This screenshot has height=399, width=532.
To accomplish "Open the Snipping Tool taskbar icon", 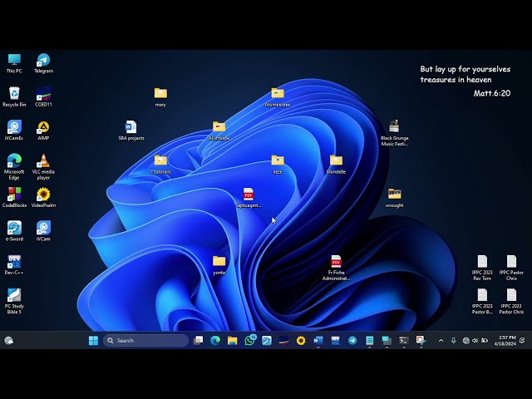I will [x=421, y=340].
